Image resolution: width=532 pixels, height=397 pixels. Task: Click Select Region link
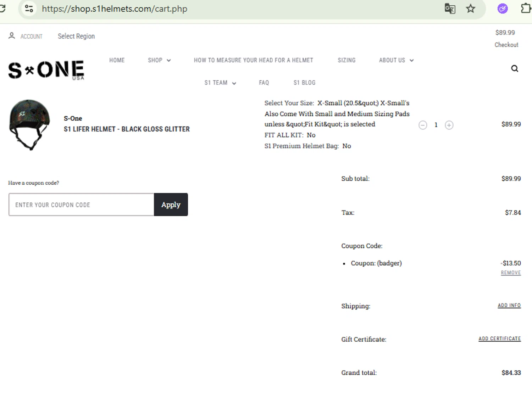[x=76, y=36]
